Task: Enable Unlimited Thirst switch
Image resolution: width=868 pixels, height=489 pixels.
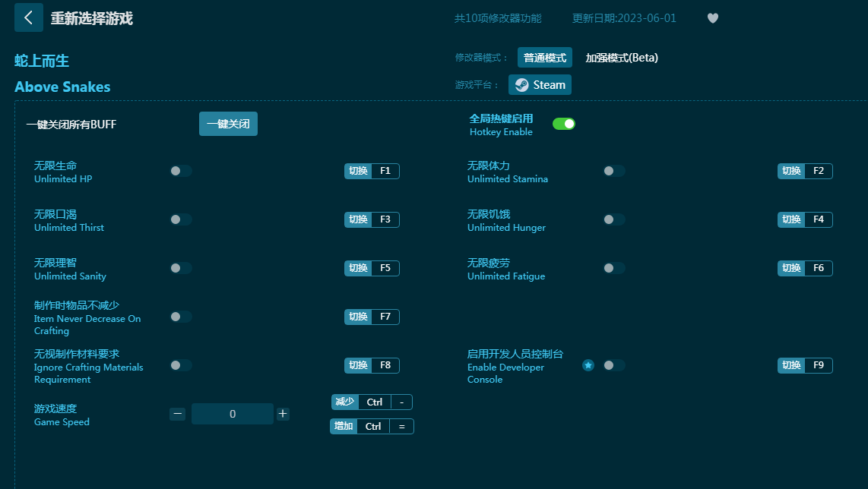Action: pyautogui.click(x=180, y=219)
